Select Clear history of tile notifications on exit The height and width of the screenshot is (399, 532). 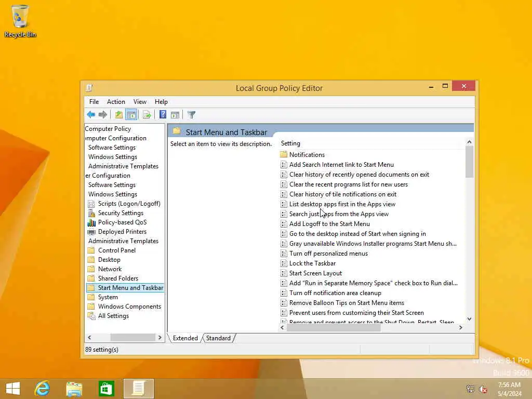click(x=343, y=194)
